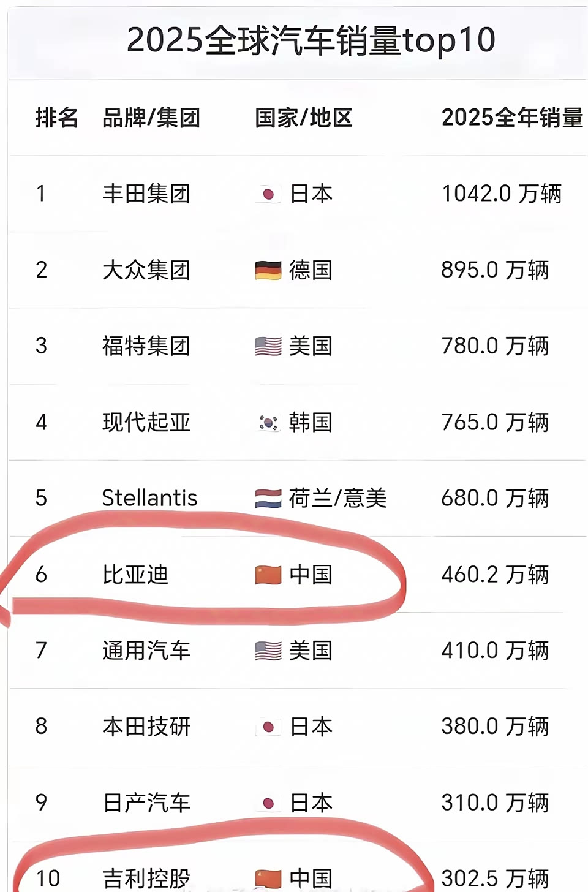
Task: Click the 2025全球汽车销量top10 title
Action: point(311,40)
